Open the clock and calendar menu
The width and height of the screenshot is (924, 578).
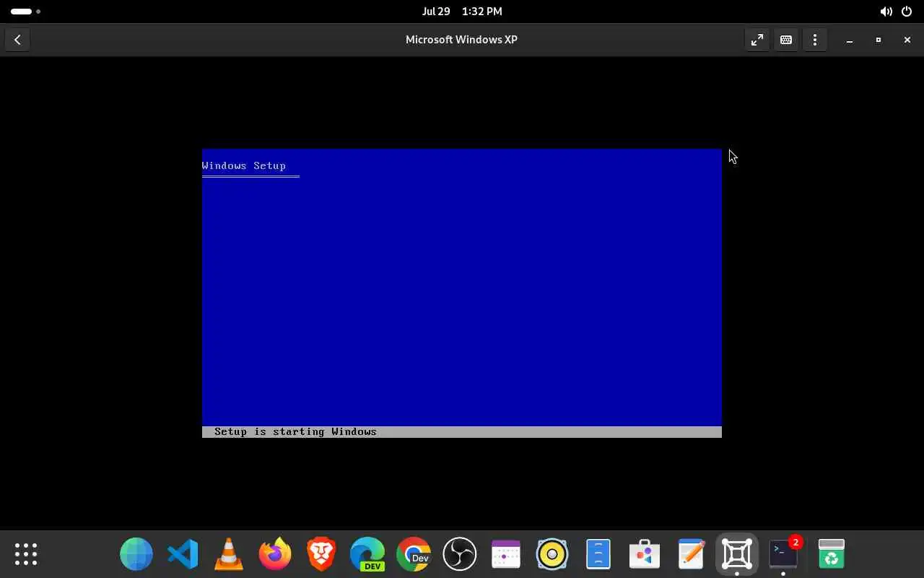462,12
